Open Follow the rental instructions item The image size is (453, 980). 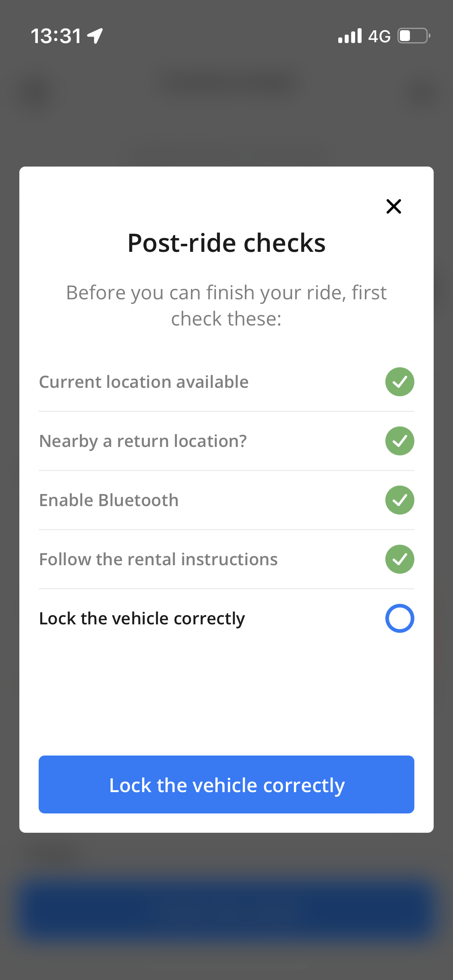[x=226, y=559]
